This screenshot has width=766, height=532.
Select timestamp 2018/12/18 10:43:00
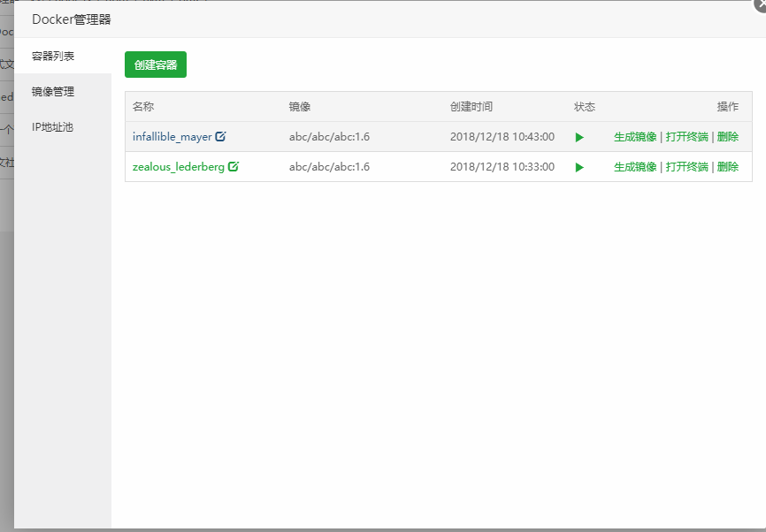[x=502, y=137]
